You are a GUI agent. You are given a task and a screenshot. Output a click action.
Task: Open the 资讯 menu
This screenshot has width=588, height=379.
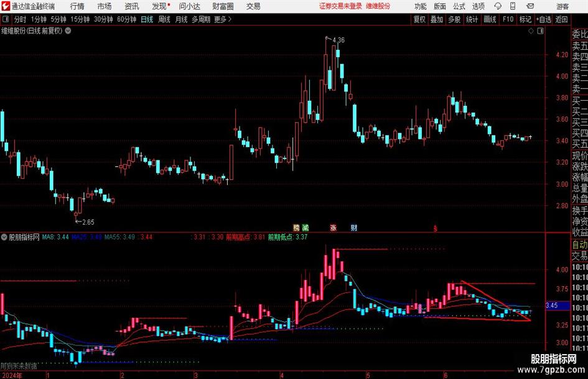tap(132, 6)
